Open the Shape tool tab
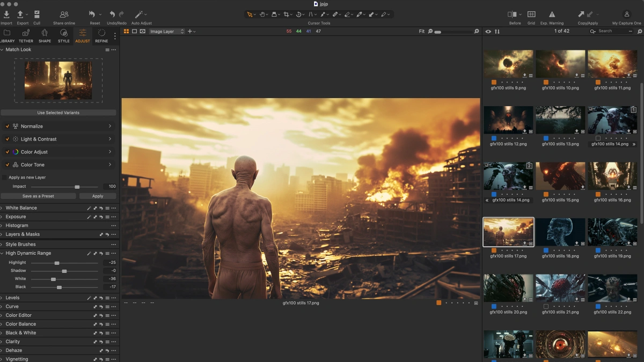Viewport: 644px width, 362px height. pos(45,36)
